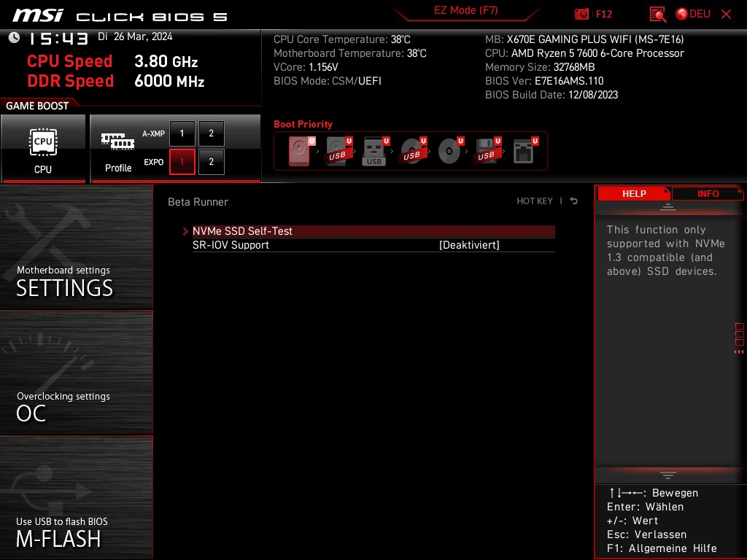Click the network boot device icon in Boot Priority
This screenshot has height=560, width=747.
pos(524,151)
